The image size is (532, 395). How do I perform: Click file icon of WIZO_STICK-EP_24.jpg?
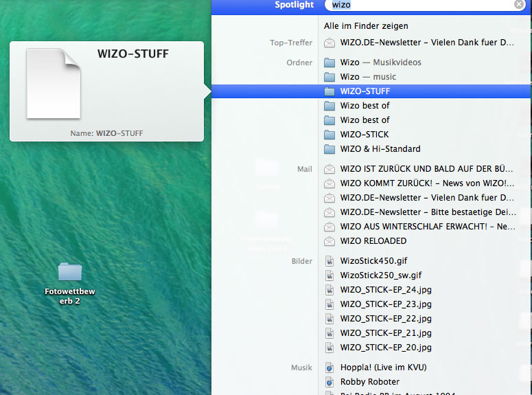point(329,290)
